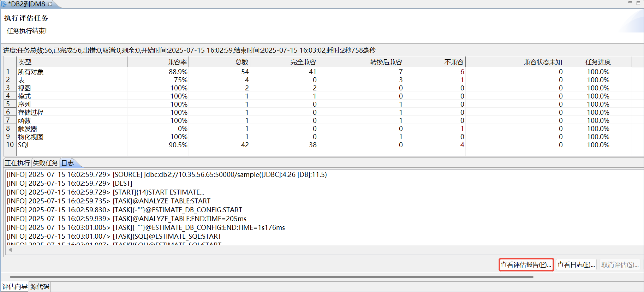The width and height of the screenshot is (644, 292).
Task: Click the 查看日志(E)... button
Action: coord(576,264)
